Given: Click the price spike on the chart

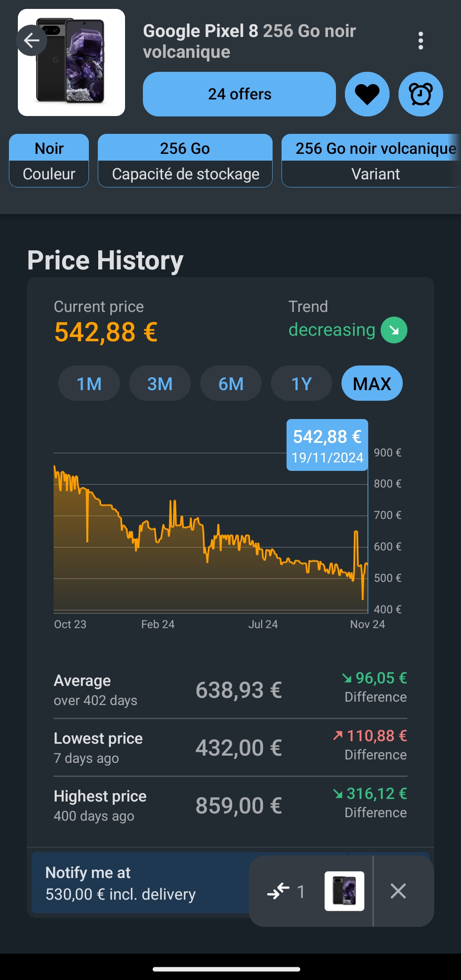Looking at the screenshot, I should pos(356,533).
